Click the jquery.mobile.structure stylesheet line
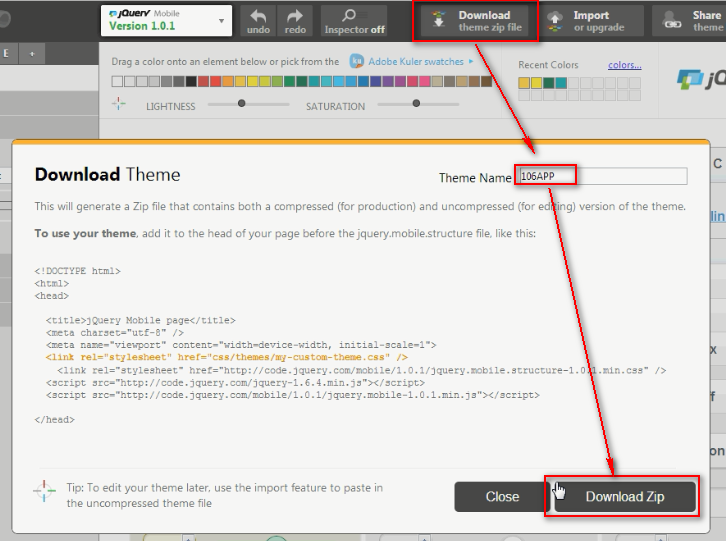726x541 pixels. [x=362, y=370]
